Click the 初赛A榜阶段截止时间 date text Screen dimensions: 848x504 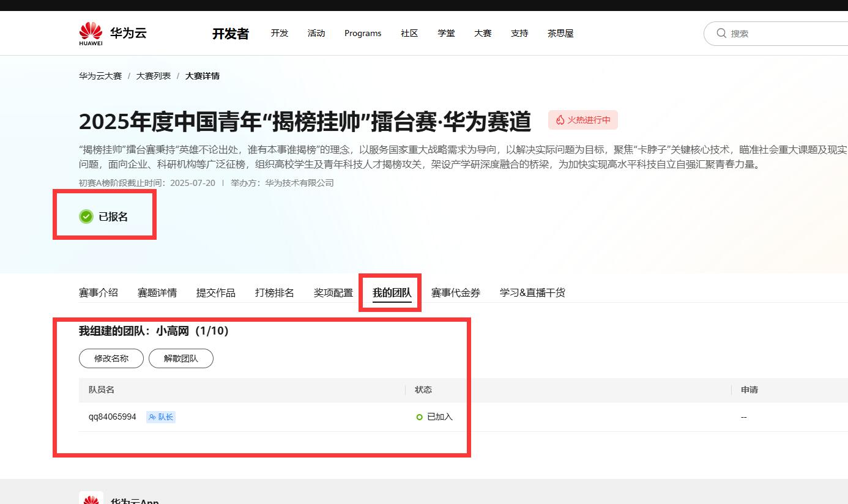point(147,183)
